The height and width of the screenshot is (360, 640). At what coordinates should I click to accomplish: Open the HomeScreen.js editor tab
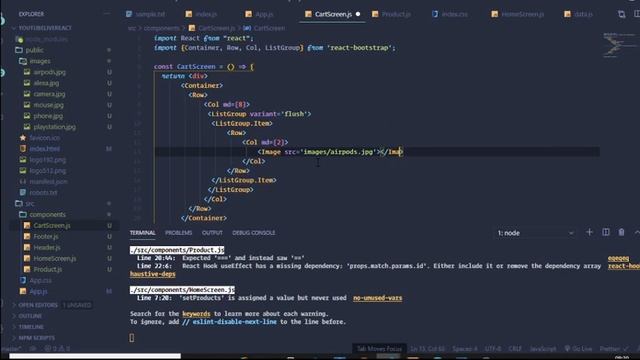[x=518, y=14]
